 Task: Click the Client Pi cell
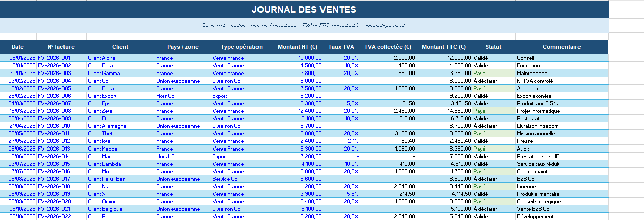120,216
